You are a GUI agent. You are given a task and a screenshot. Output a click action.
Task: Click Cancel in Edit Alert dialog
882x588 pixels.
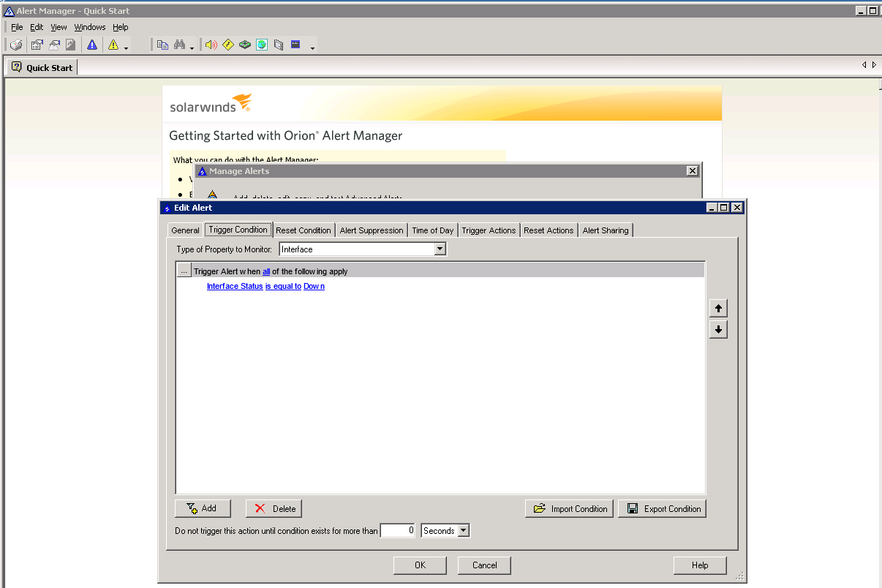(484, 565)
